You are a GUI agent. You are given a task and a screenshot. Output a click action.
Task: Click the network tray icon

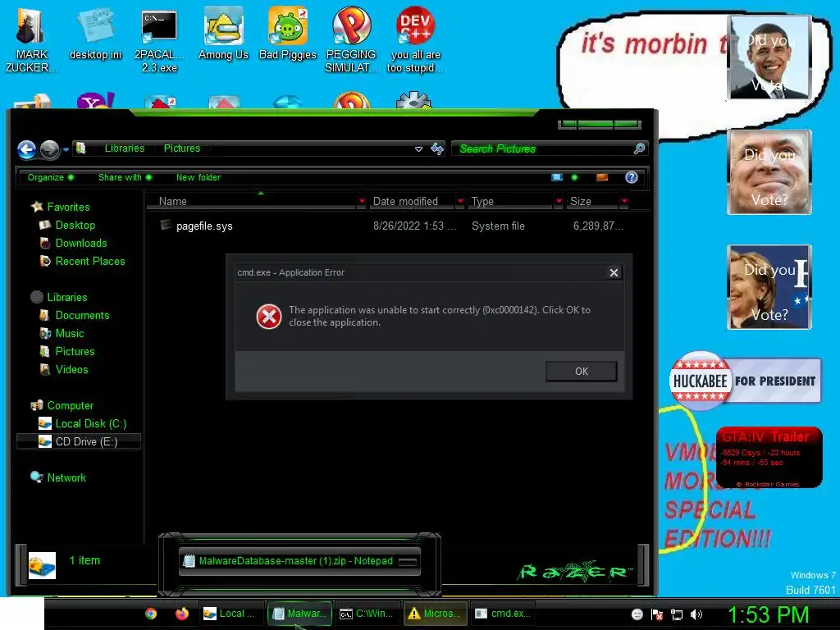pos(677,614)
